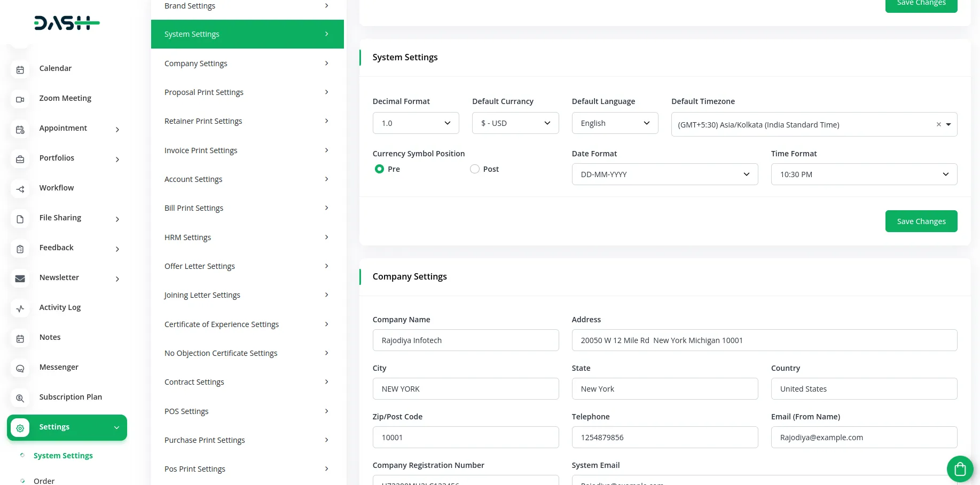The width and height of the screenshot is (980, 485).
Task: Click the Activity Log pulse icon
Action: click(x=20, y=308)
